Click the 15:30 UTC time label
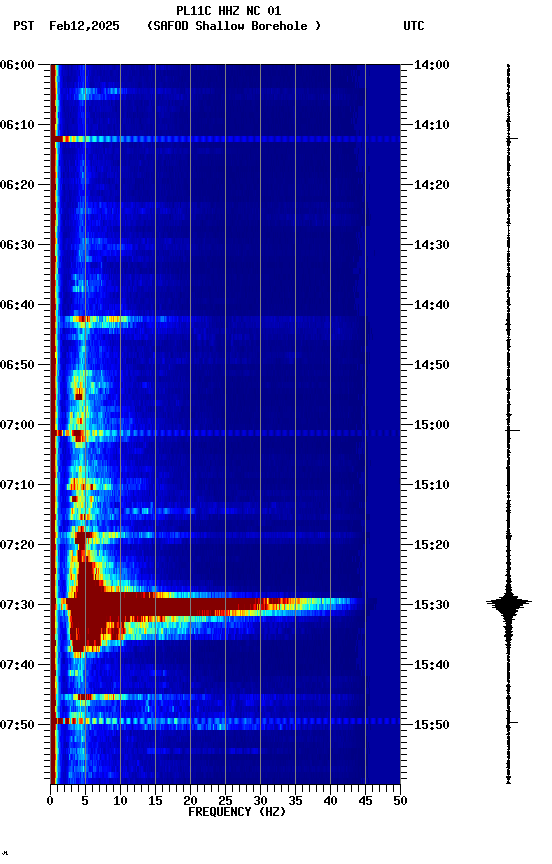The height and width of the screenshot is (864, 552). [x=432, y=605]
